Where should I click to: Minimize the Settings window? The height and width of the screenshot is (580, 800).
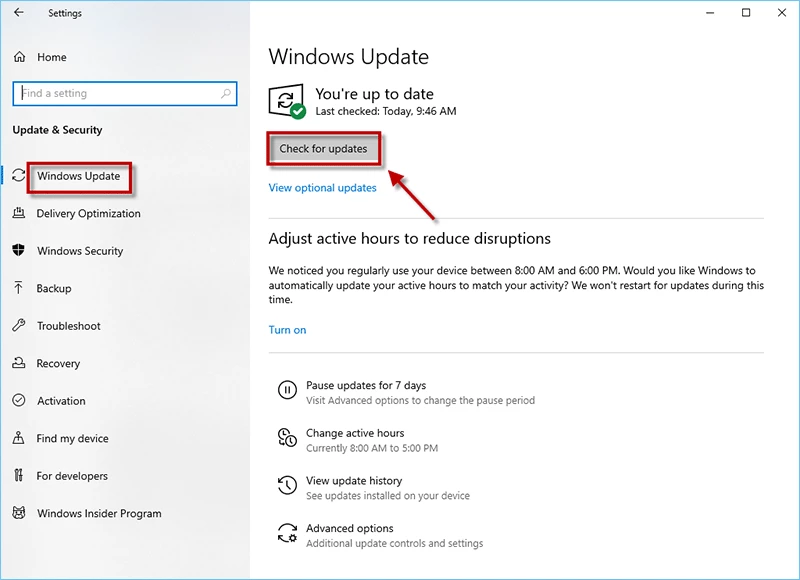point(710,13)
